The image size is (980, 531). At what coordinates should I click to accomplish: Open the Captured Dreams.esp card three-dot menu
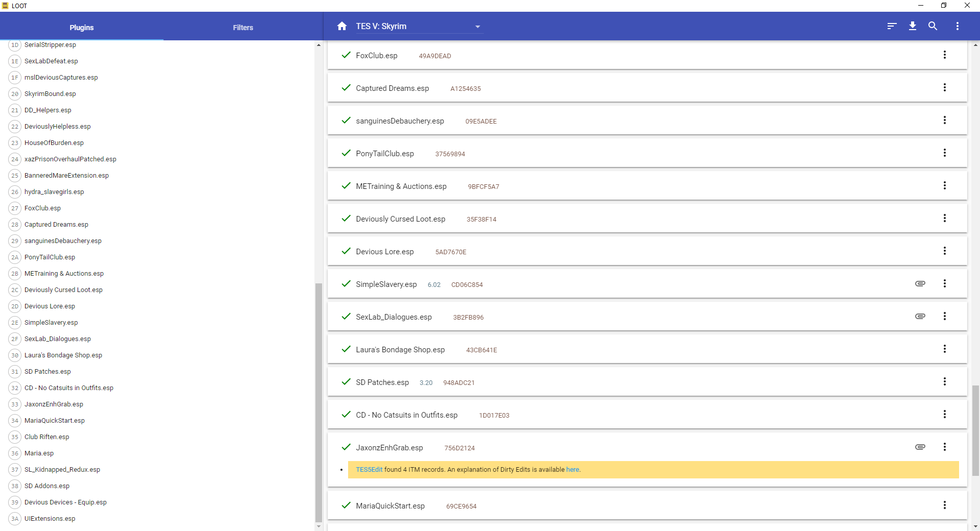point(945,87)
